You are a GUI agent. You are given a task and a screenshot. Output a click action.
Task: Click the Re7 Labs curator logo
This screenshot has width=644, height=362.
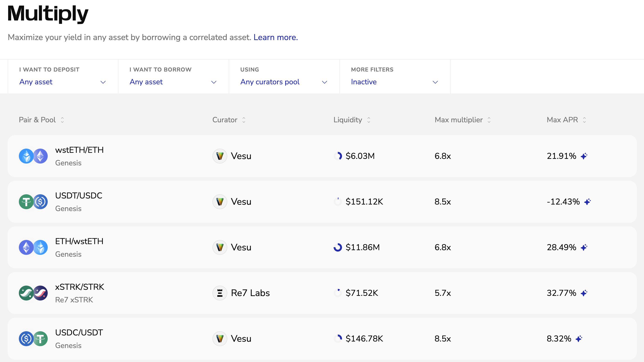coord(220,293)
